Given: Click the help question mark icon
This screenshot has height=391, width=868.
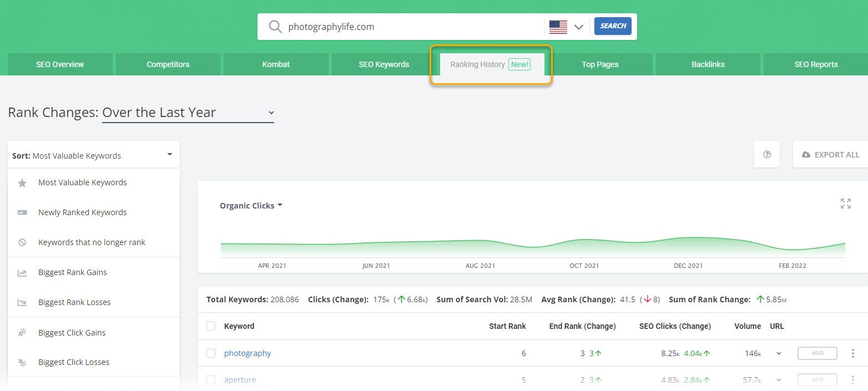Looking at the screenshot, I should click(767, 155).
